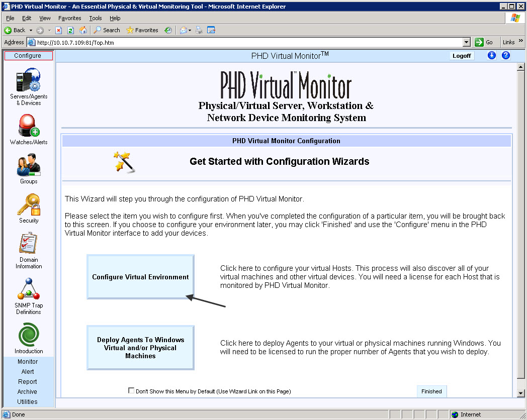The width and height of the screenshot is (527, 420).
Task: Open the Monitor sidebar section
Action: tap(28, 362)
